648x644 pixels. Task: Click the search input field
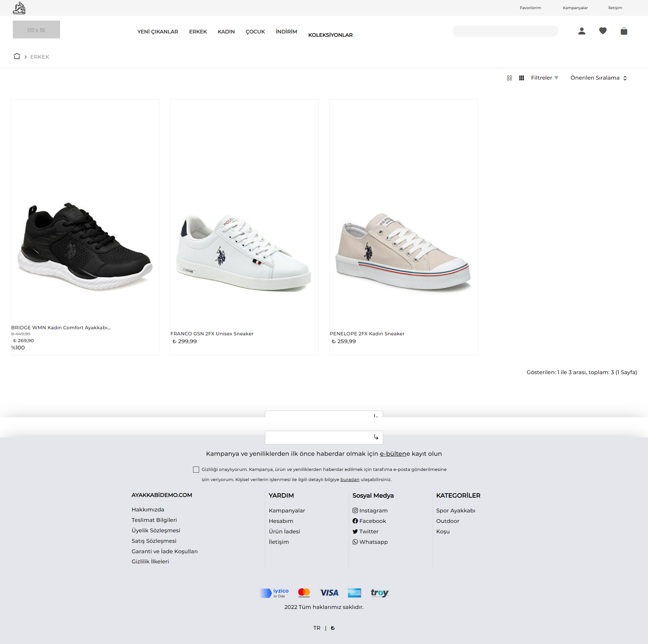click(x=505, y=31)
